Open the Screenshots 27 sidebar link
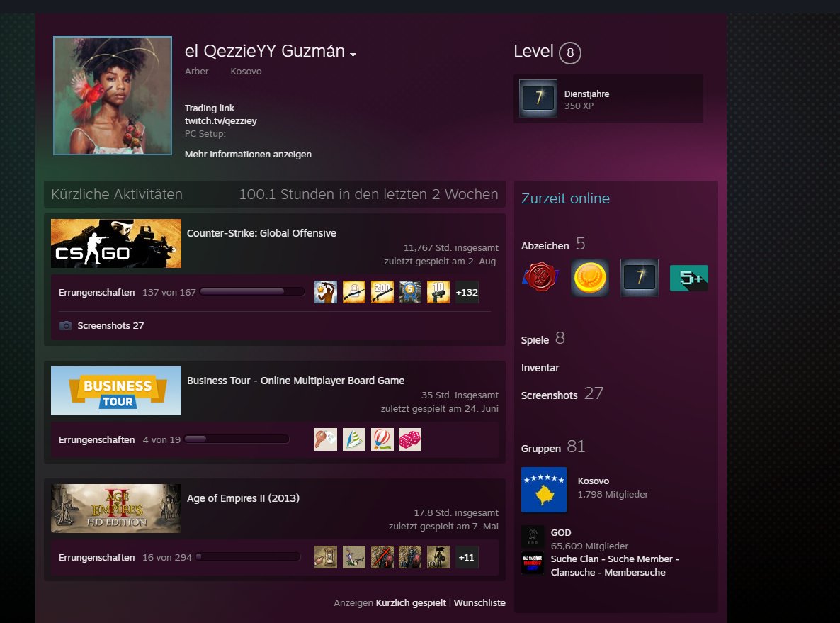The height and width of the screenshot is (623, 840). coord(562,394)
